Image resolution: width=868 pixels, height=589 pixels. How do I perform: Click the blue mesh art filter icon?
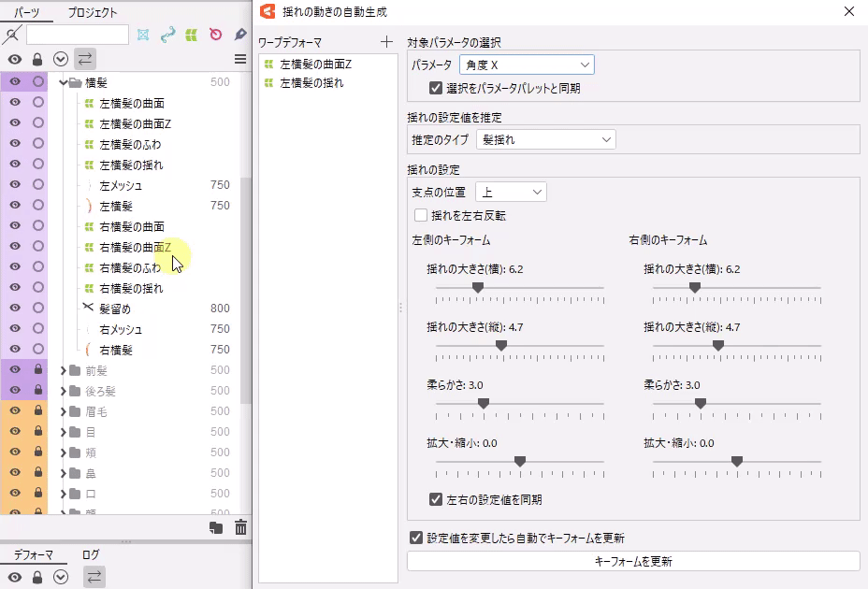(x=143, y=35)
